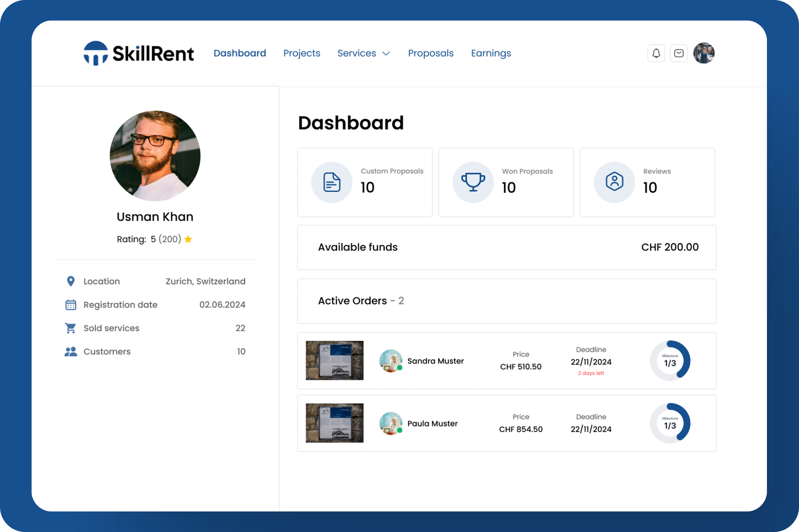Click Sandra Muster's client name
This screenshot has width=799, height=532.
435,361
